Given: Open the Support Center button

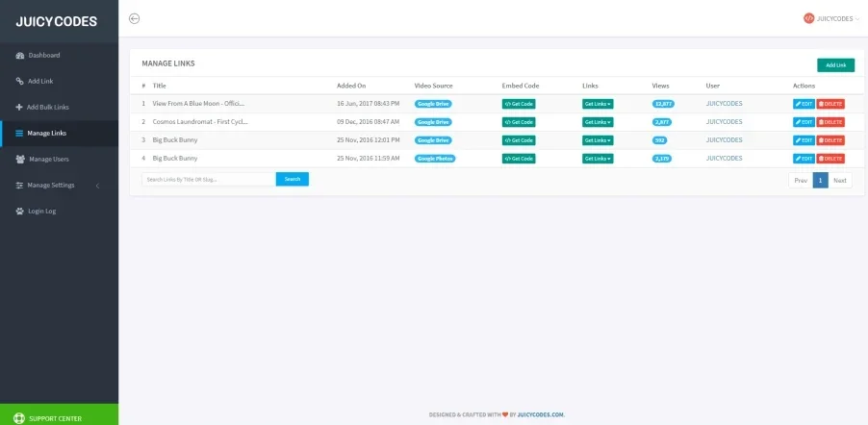Looking at the screenshot, I should 60,414.
